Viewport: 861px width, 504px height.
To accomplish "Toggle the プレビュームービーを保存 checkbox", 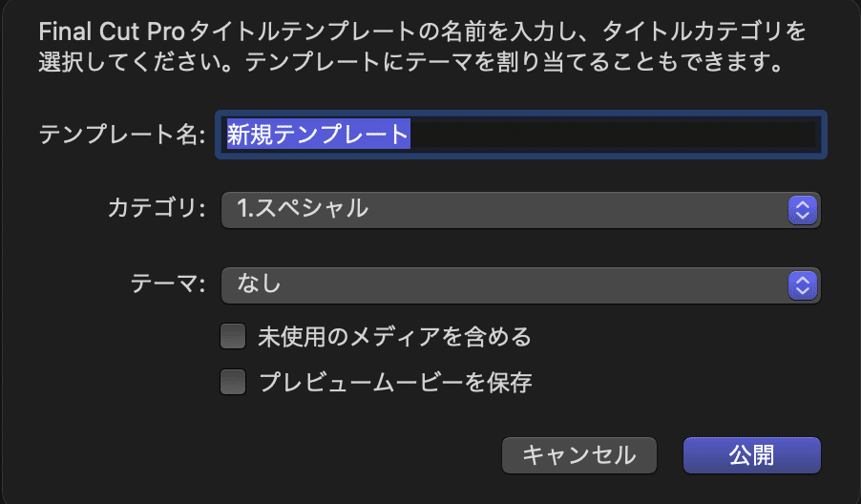I will [233, 384].
